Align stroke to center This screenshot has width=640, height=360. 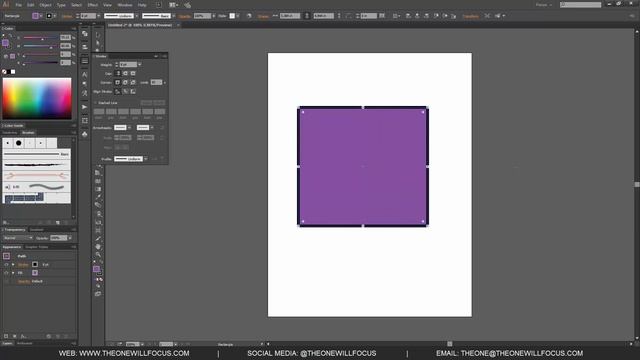(x=118, y=91)
